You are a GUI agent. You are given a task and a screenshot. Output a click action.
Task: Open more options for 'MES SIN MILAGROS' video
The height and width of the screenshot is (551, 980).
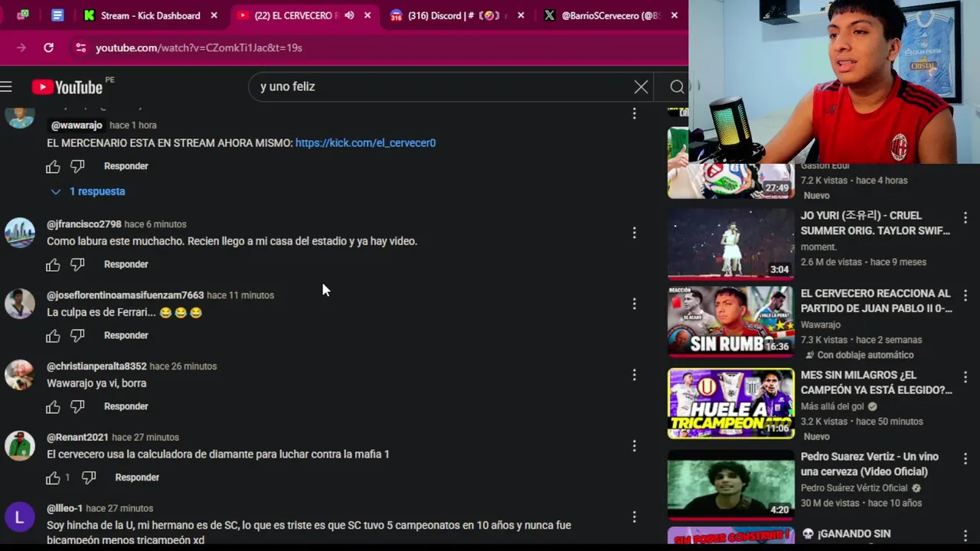pyautogui.click(x=965, y=377)
